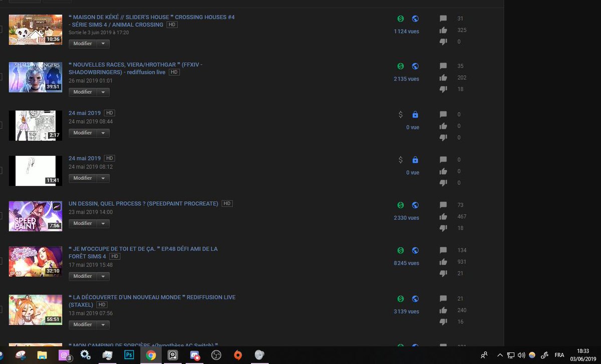Click public globe icon for Nouvelles Races video

tap(415, 66)
